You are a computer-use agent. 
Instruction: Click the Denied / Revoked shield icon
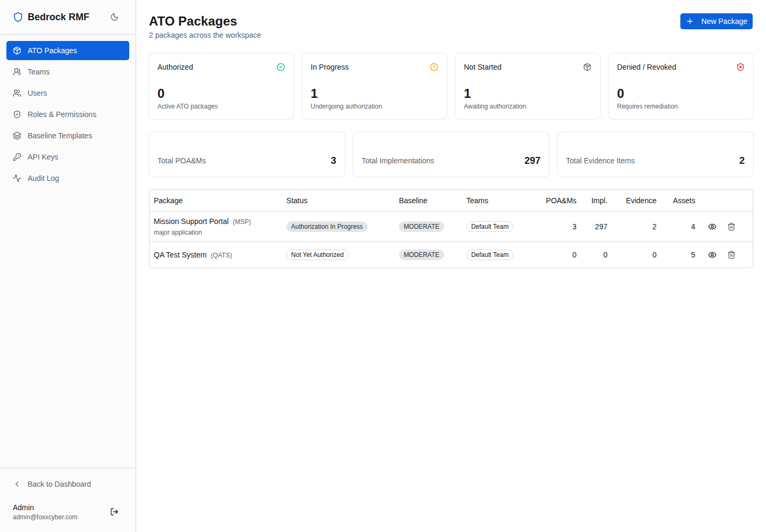(x=740, y=67)
